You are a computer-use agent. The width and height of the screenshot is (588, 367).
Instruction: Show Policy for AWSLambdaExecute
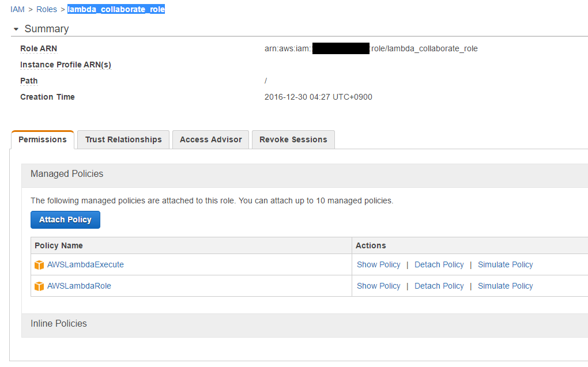(378, 264)
